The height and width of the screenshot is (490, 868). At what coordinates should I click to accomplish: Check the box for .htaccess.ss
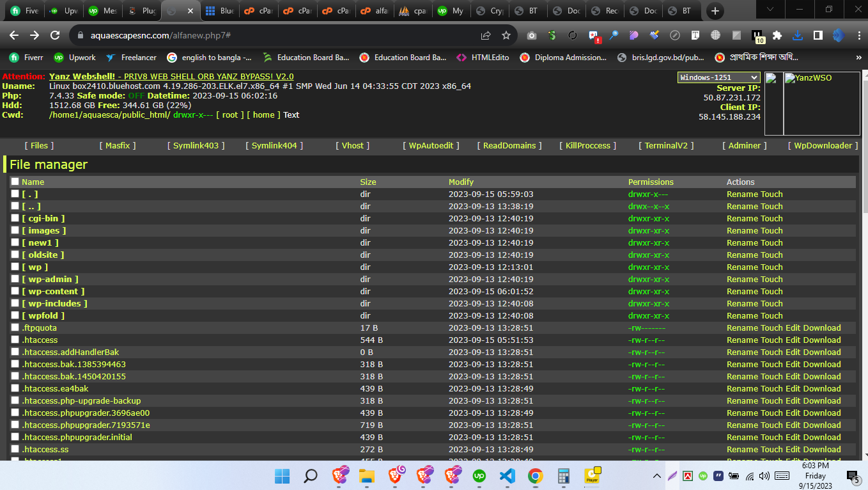(x=15, y=449)
